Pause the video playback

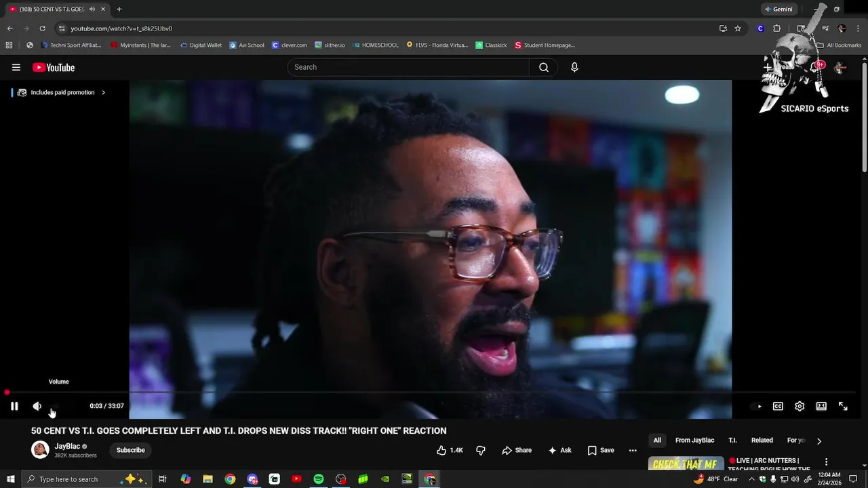coord(14,406)
